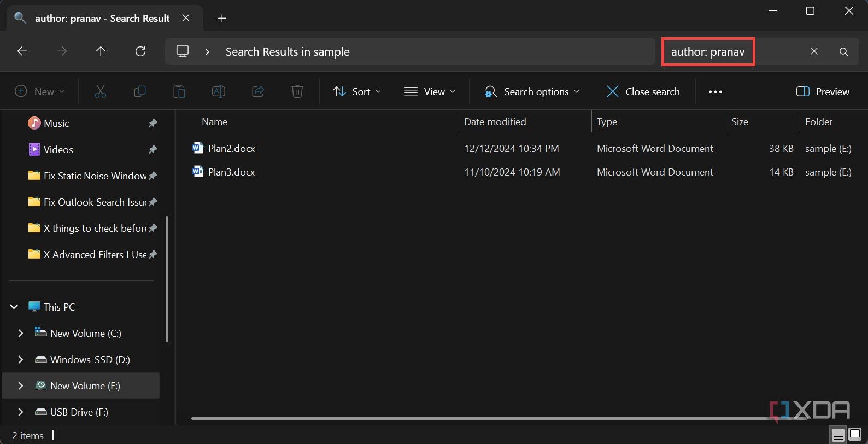The height and width of the screenshot is (444, 868).
Task: Select the Plan2.docx file
Action: coord(231,149)
